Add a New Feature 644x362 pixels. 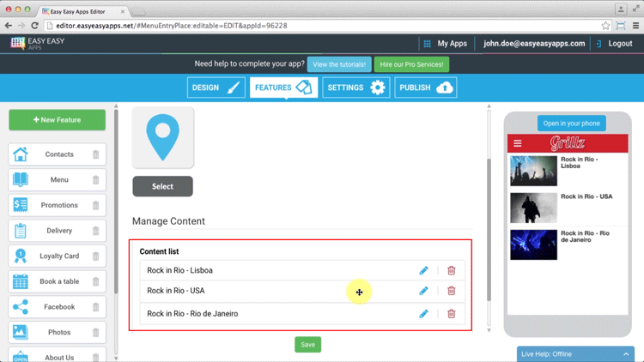pos(57,120)
